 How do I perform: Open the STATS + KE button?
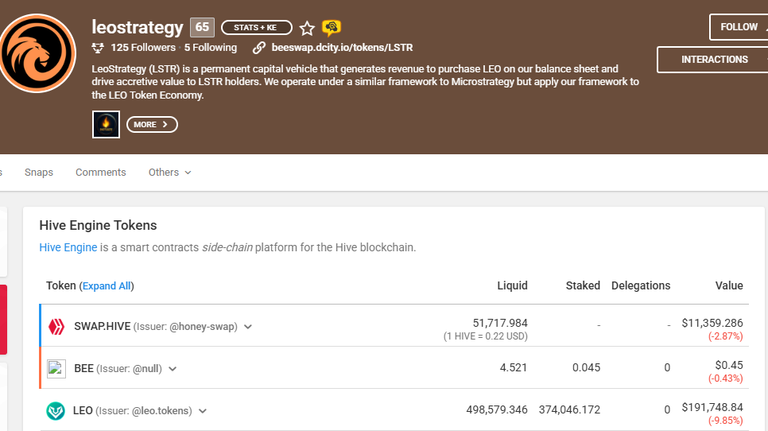[x=257, y=27]
